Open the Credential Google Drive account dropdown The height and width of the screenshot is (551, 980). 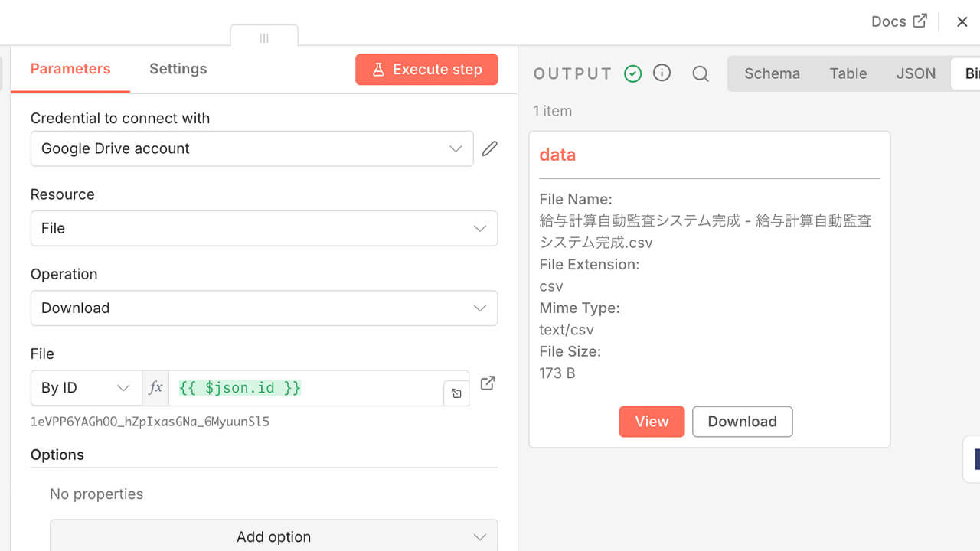252,148
